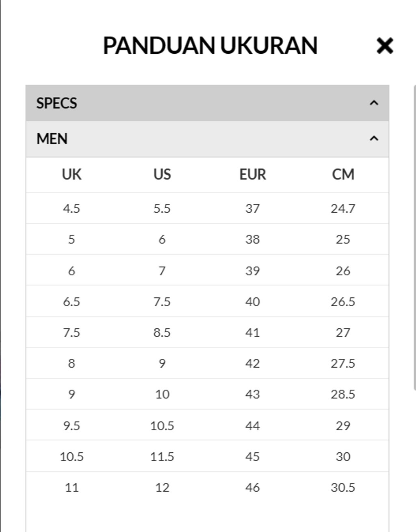416x532 pixels.
Task: Click the US column header
Action: [x=162, y=174]
